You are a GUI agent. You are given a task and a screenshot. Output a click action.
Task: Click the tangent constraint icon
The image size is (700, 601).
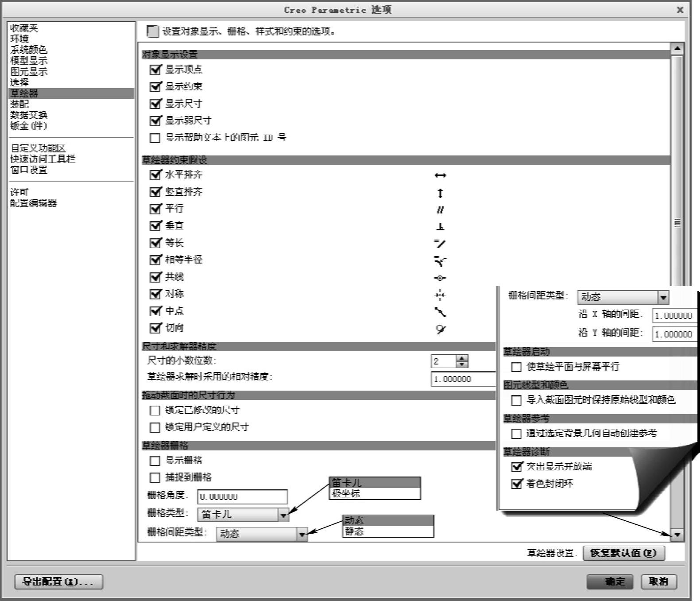pos(440,329)
